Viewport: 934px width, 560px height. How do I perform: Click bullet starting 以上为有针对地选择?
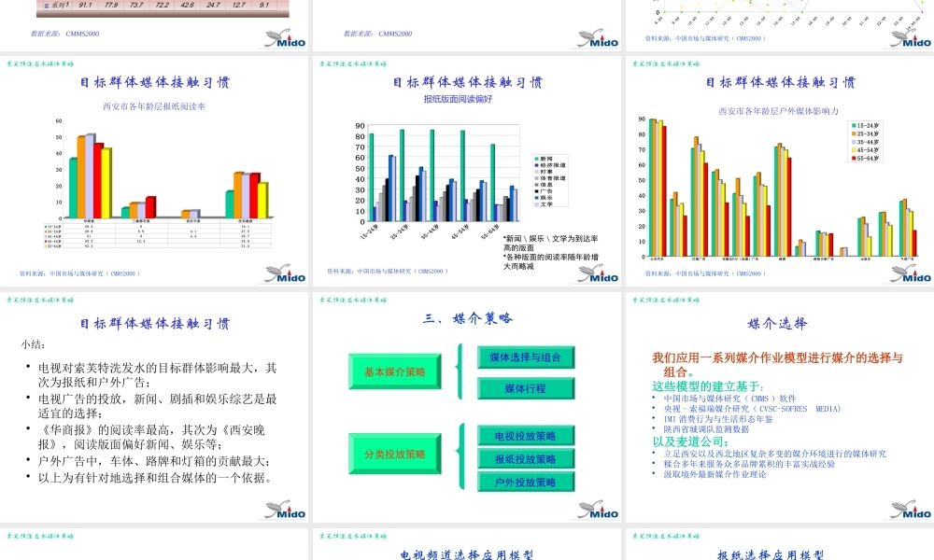[149, 478]
